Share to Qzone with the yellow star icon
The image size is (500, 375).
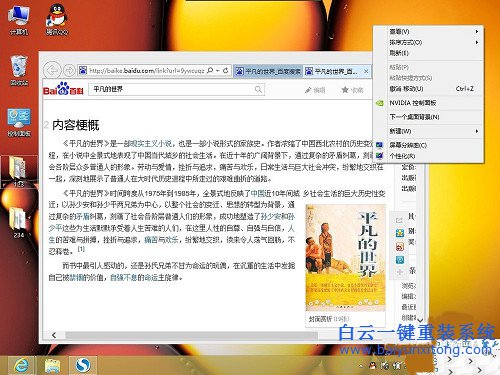pyautogui.click(x=400, y=233)
